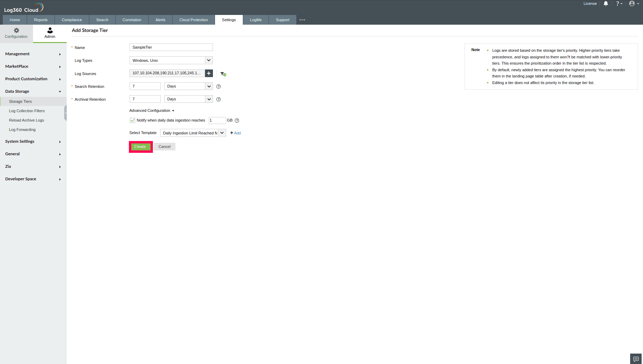Collapse the Advanced Configuration section

152,110
